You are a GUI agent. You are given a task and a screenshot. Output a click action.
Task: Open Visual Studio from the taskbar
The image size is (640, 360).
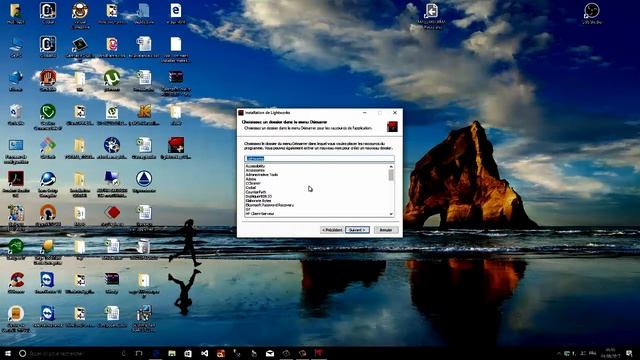(204, 353)
